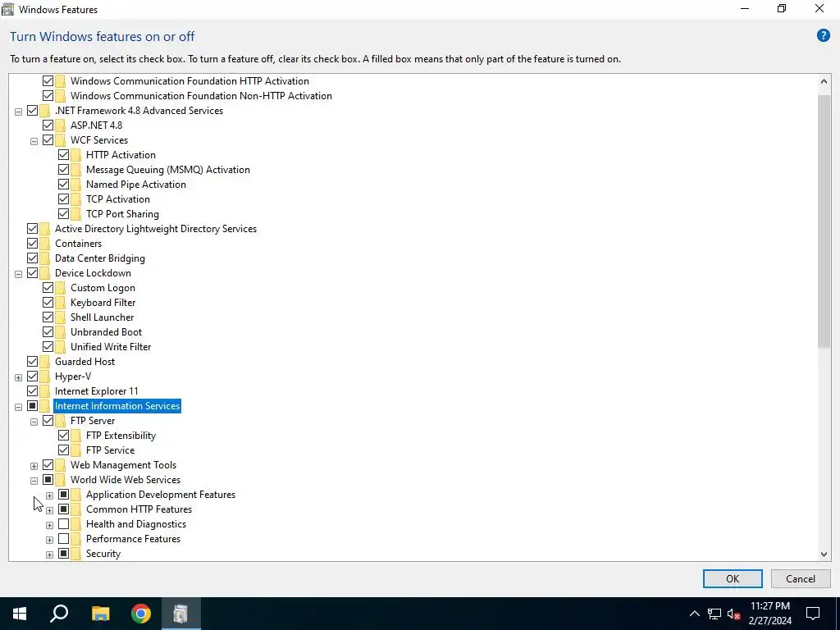Select Windows Communication Foundation HTTP Activation
This screenshot has height=630, width=840.
(189, 81)
